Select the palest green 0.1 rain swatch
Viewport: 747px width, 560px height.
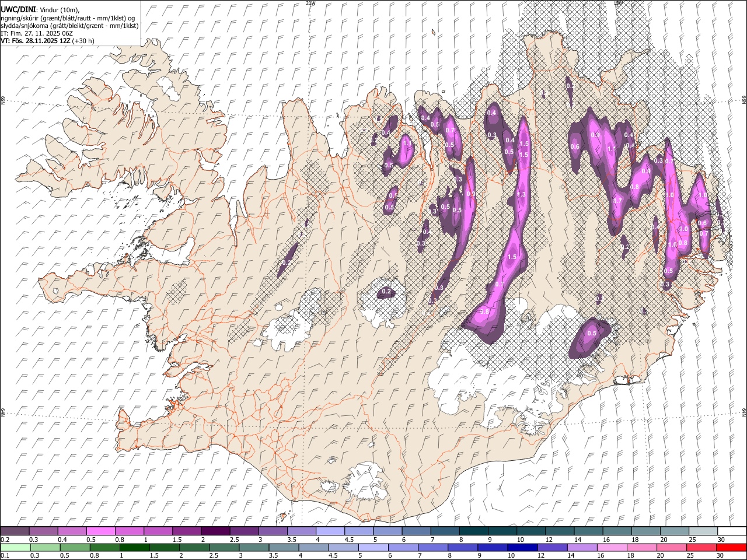pyautogui.click(x=15, y=547)
